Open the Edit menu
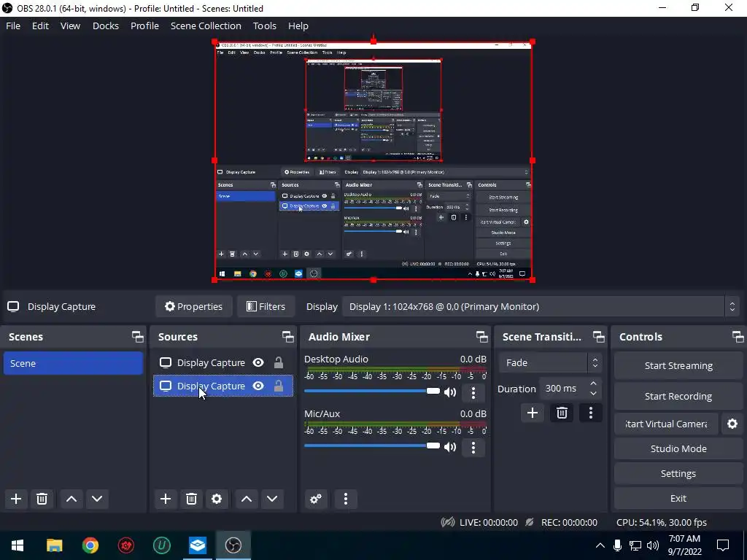This screenshot has height=560, width=747. (41, 26)
